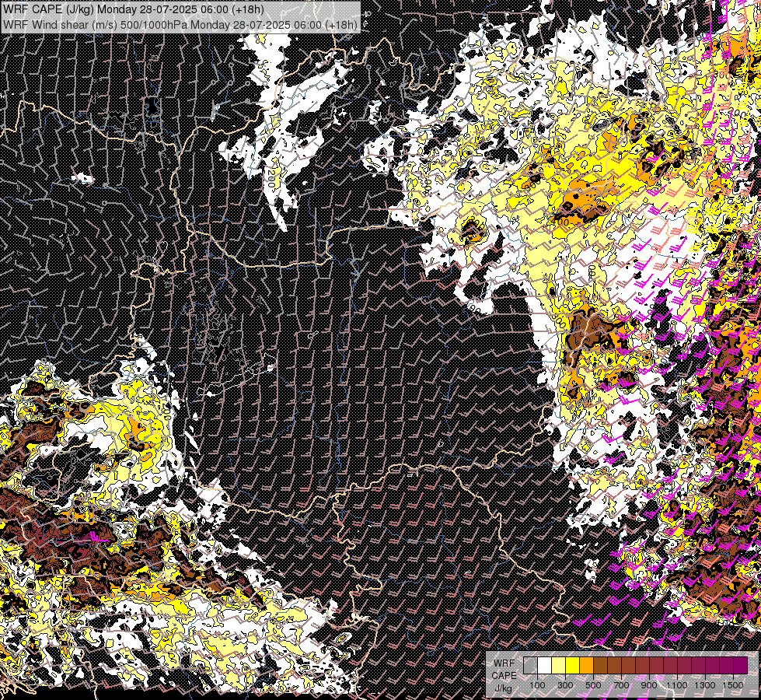761x700 pixels.
Task: Select the orange legend swatch before 500
Action: pos(586,666)
